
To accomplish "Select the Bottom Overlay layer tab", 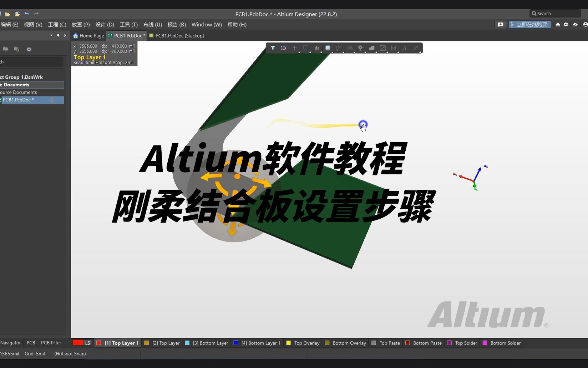I will pyautogui.click(x=345, y=343).
